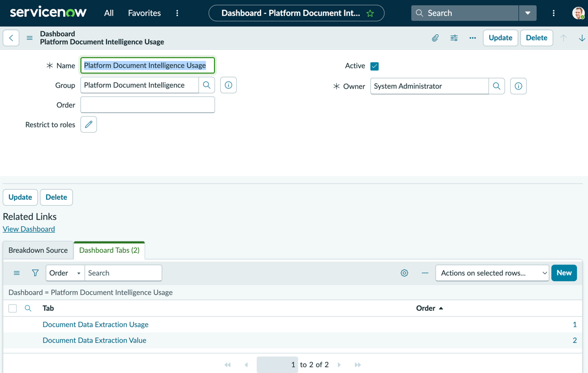The width and height of the screenshot is (588, 373).
Task: Go to previous record up arrow
Action: (x=563, y=38)
